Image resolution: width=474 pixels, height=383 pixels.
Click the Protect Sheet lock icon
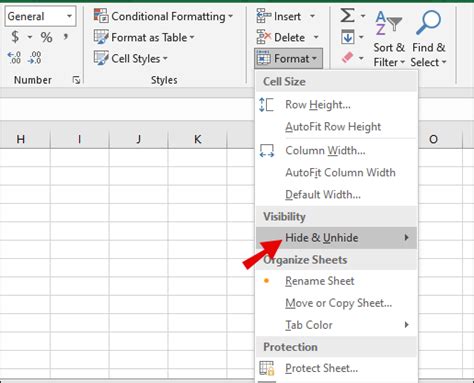(x=267, y=368)
